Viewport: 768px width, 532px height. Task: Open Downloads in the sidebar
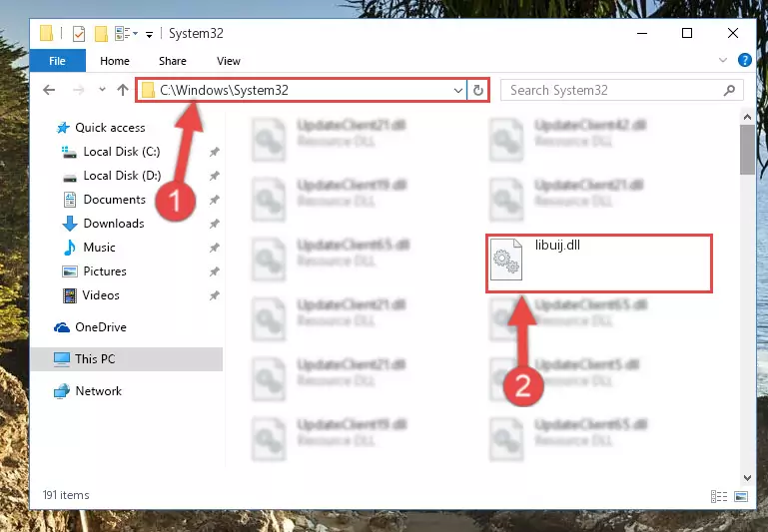(114, 224)
